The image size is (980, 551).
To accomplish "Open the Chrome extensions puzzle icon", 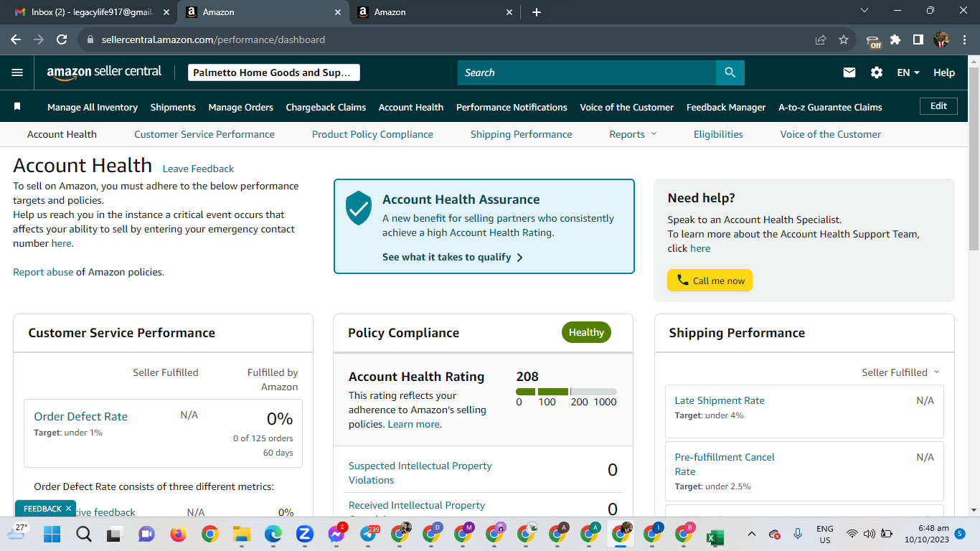I will coord(895,39).
